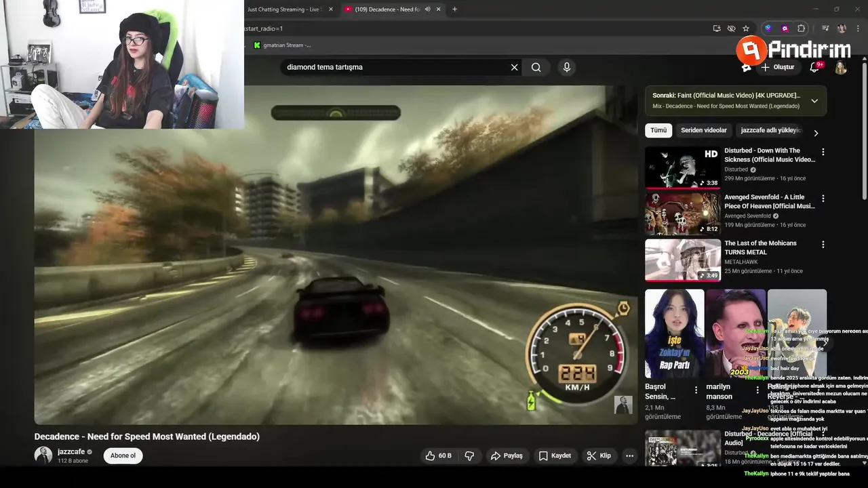
Task: Open the marilyn manson short thumbnail
Action: pos(736,333)
